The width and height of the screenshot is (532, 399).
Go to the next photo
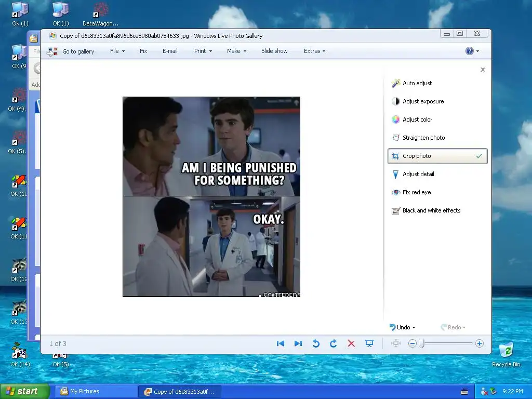[298, 344]
